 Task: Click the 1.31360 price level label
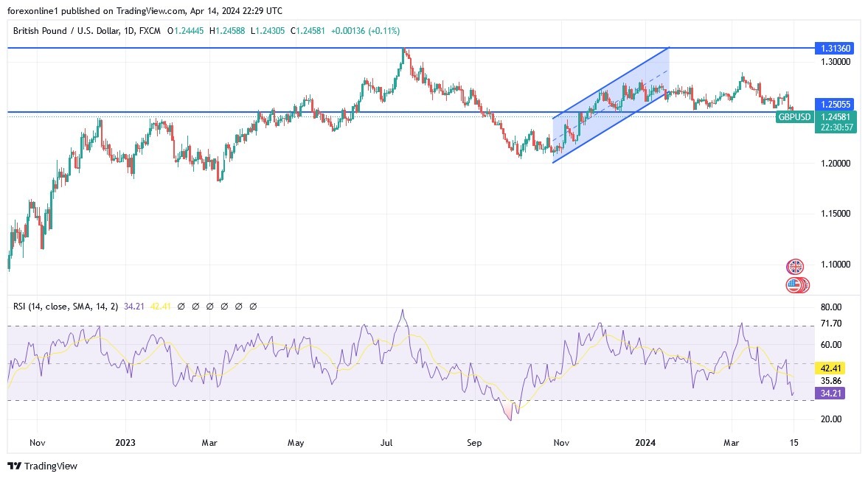point(836,48)
